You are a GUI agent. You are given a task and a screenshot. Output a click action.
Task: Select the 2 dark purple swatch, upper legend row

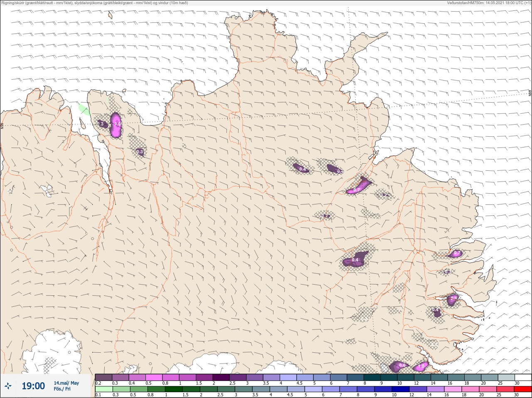click(x=221, y=377)
